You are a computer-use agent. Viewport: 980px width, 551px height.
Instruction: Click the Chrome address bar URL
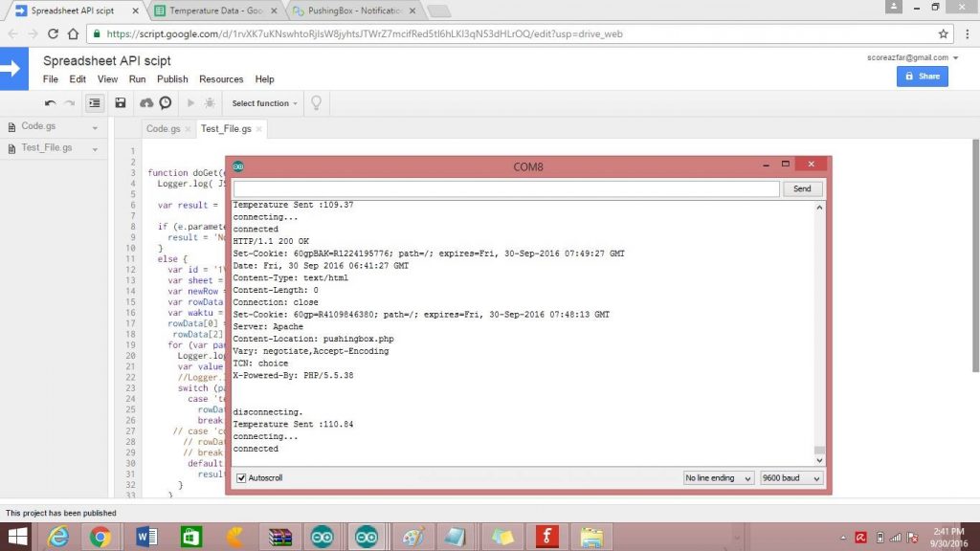[x=365, y=33]
